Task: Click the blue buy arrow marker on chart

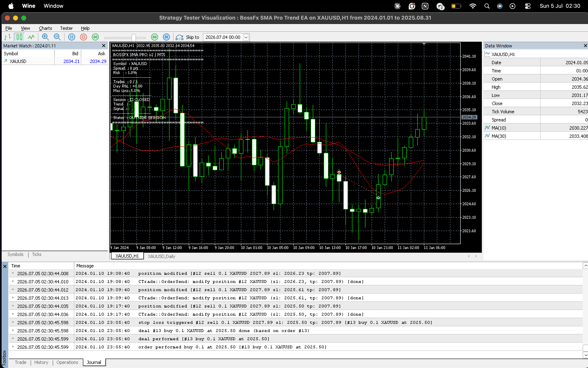Action: pos(378,197)
